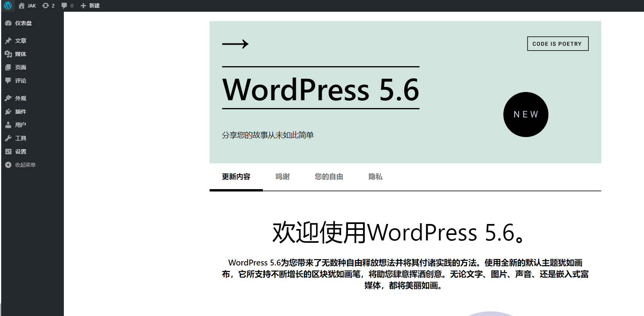
Task: Open the WordPress logo menu
Action: [8, 5]
